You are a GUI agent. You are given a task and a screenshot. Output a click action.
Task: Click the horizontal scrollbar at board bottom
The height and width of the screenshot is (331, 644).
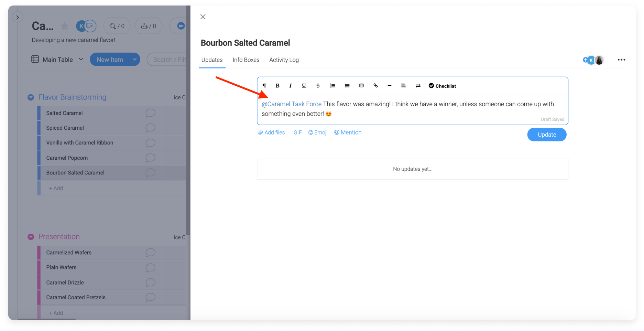tap(46, 319)
